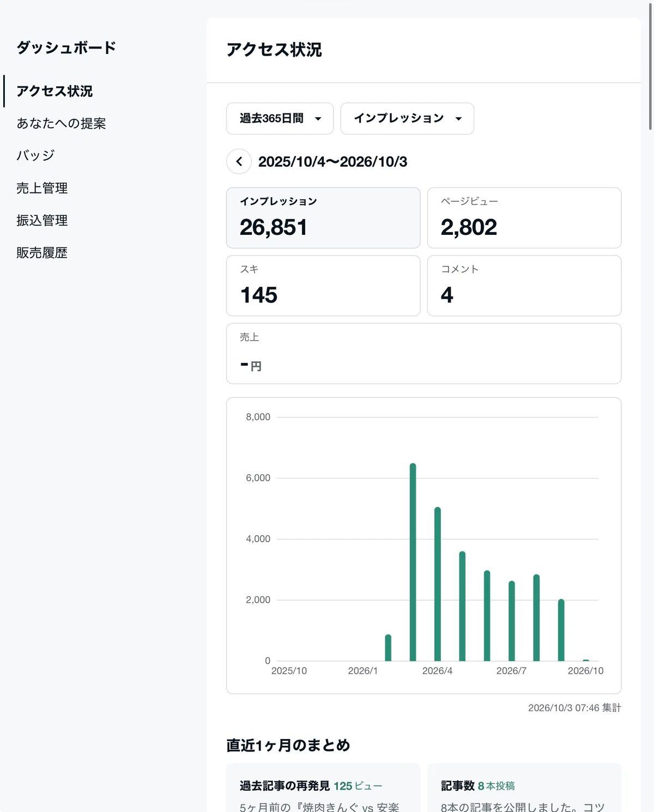This screenshot has width=654, height=812.
Task: Click the 2026/7 axis label
Action: click(x=511, y=671)
